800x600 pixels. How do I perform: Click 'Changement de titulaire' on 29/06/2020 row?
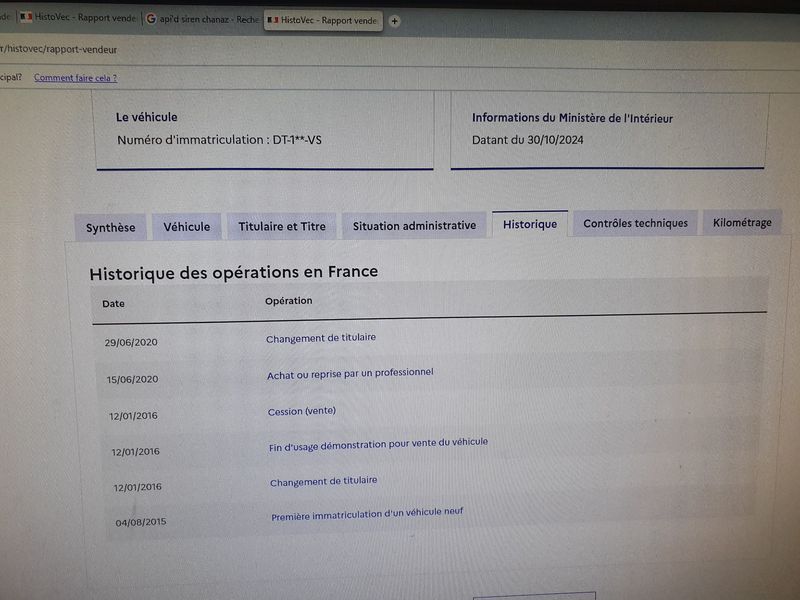(x=321, y=338)
